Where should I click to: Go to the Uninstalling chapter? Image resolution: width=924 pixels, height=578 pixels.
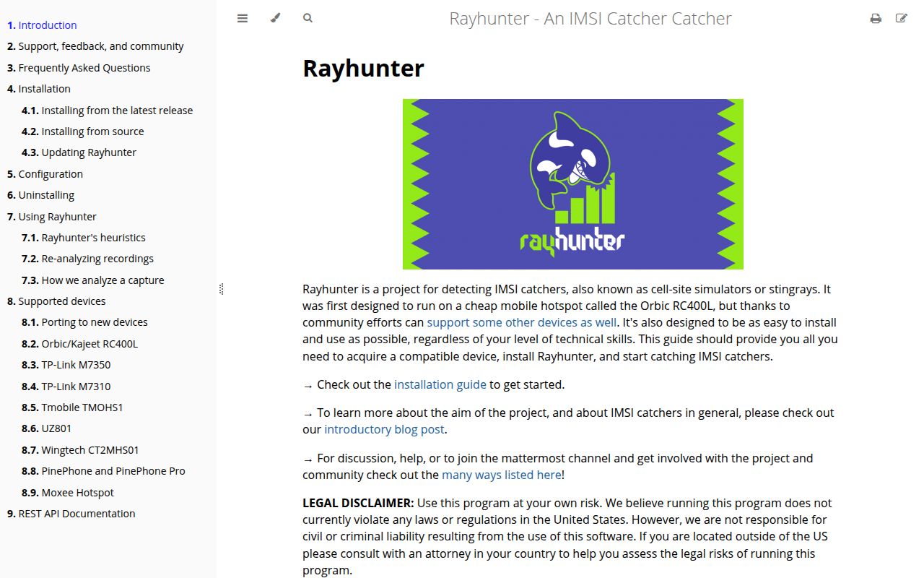tap(40, 195)
